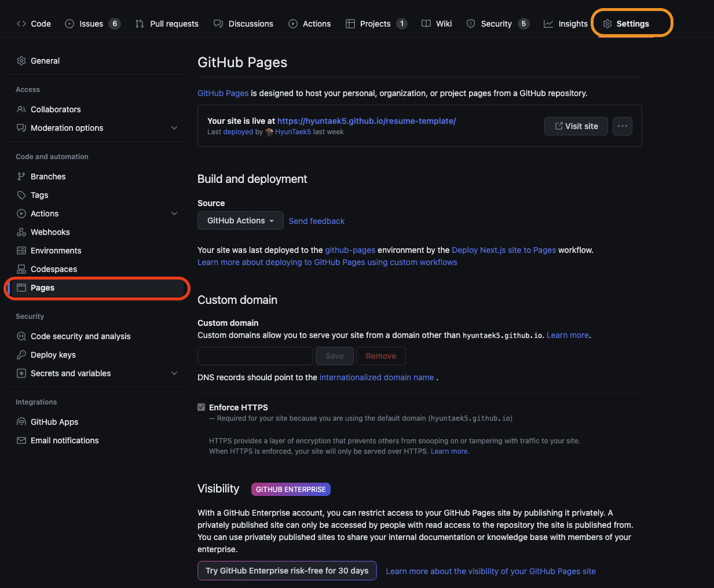
Task: Click the Secrets and variables asterisk icon
Action: [x=21, y=373]
